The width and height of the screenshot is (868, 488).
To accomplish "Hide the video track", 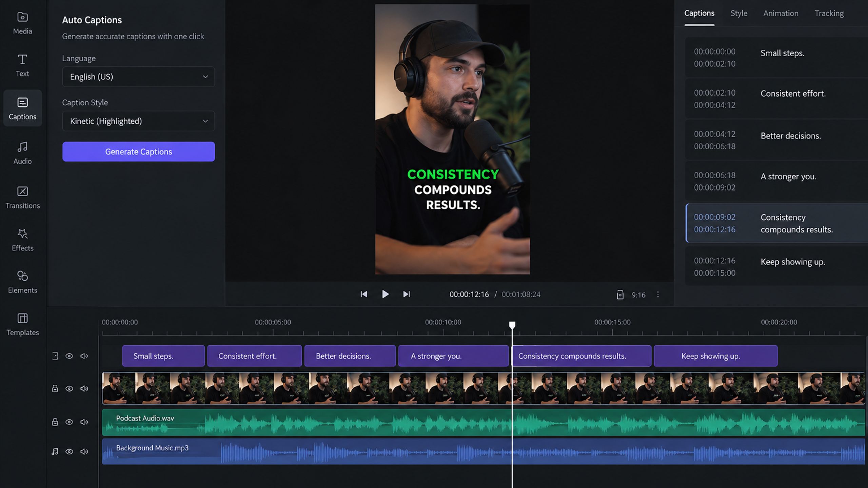I will click(x=69, y=388).
